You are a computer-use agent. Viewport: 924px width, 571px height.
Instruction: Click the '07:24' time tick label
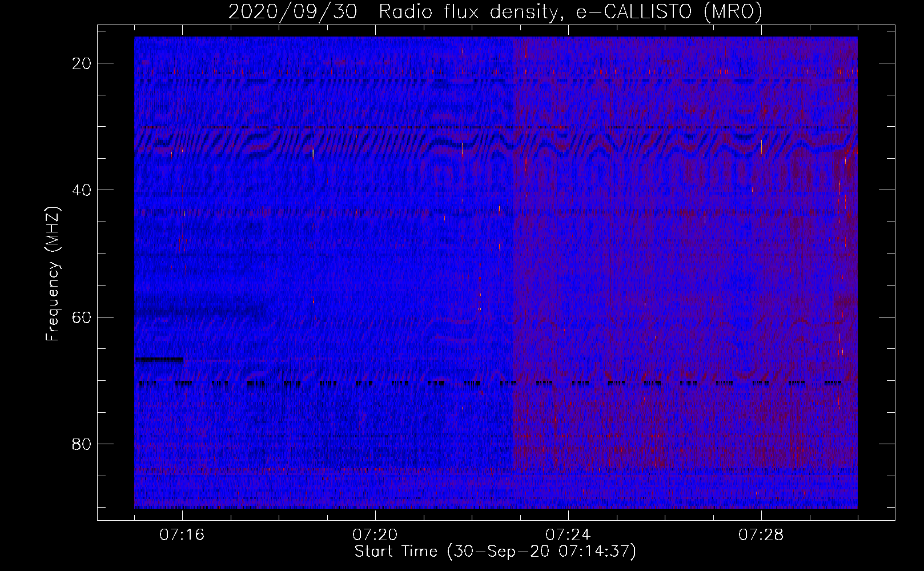[568, 535]
